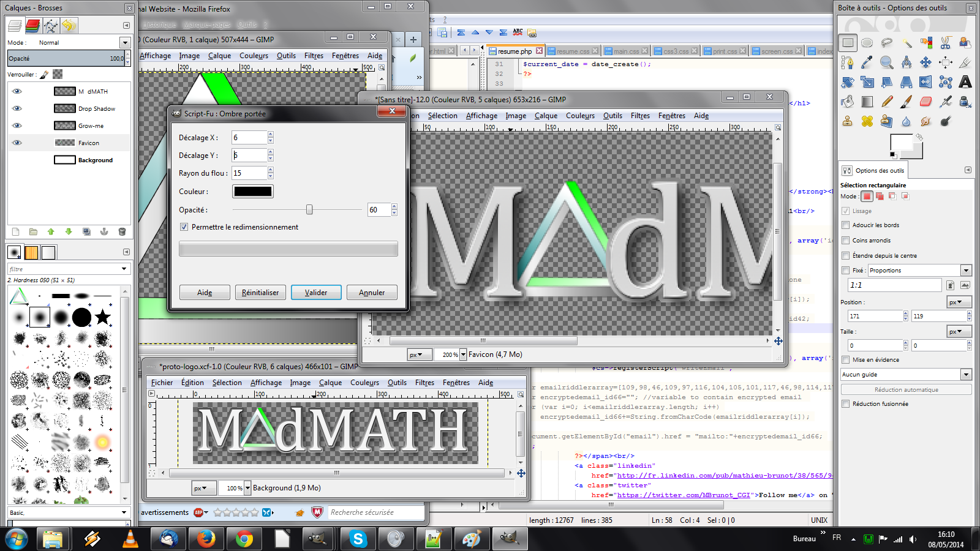Choose the Fuzzy Select magic wand tool

(907, 43)
